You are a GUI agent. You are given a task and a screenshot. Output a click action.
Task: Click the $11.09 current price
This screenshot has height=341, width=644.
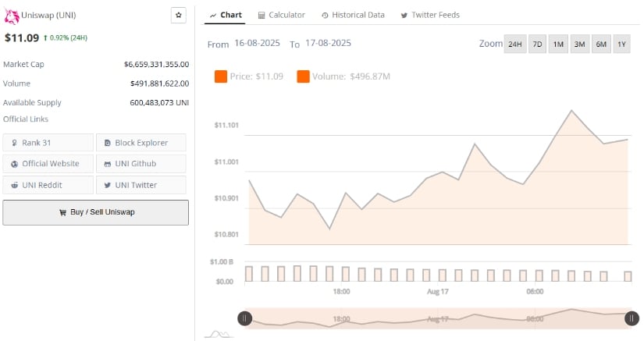click(22, 37)
